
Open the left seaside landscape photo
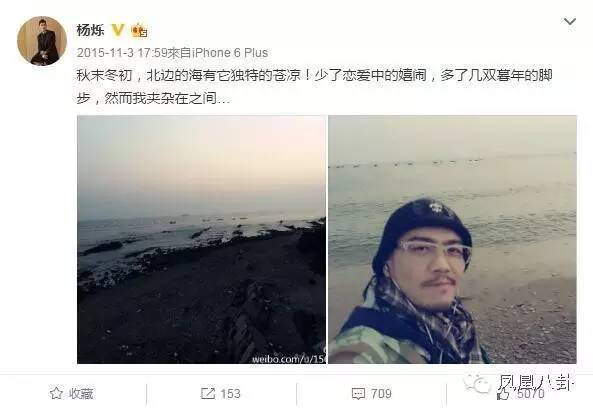coord(201,239)
